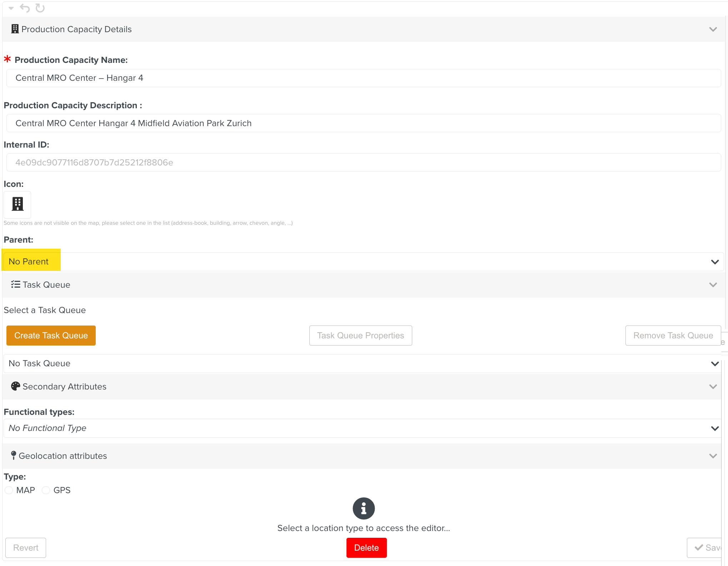Click the small dropdown caret beside undo
The width and height of the screenshot is (728, 566).
[x=11, y=8]
